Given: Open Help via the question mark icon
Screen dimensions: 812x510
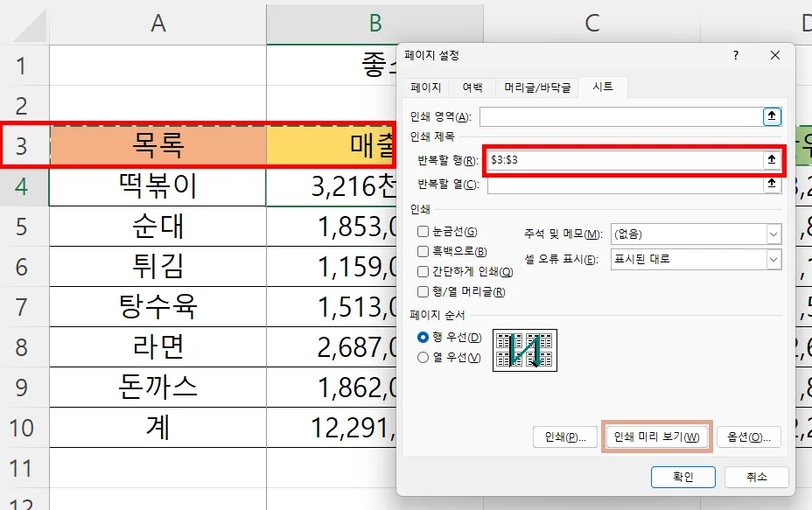Looking at the screenshot, I should pos(738,55).
